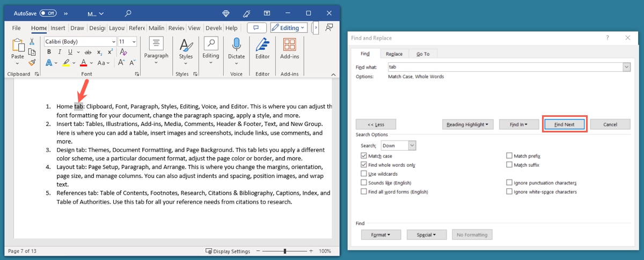Expand the Search direction dropdown
Image resolution: width=644 pixels, height=260 pixels.
click(412, 145)
